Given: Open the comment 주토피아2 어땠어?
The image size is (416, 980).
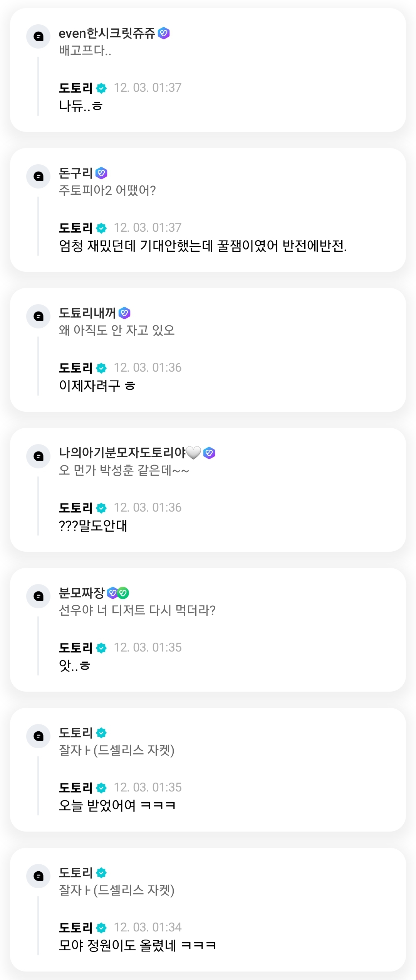Looking at the screenshot, I should tap(107, 190).
